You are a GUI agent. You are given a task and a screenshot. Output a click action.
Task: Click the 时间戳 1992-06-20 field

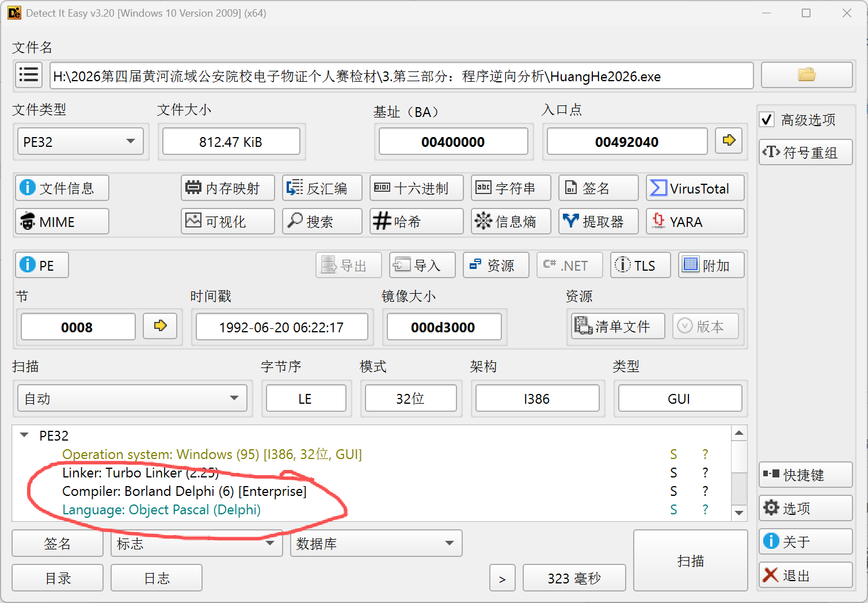(x=282, y=327)
